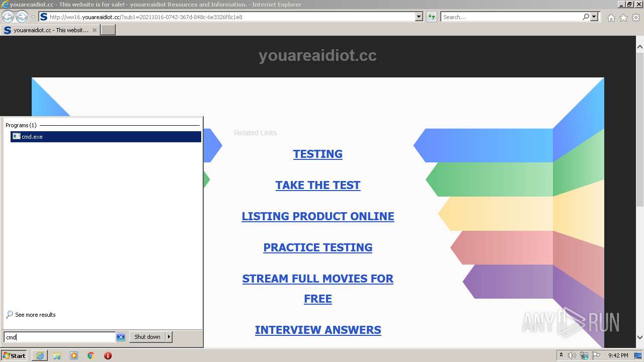Open the Tools gear icon
This screenshot has height=362, width=644.
point(636,18)
